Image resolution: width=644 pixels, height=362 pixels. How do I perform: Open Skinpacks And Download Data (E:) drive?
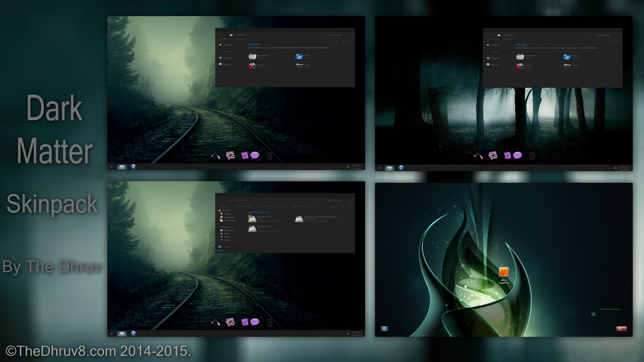299,218
